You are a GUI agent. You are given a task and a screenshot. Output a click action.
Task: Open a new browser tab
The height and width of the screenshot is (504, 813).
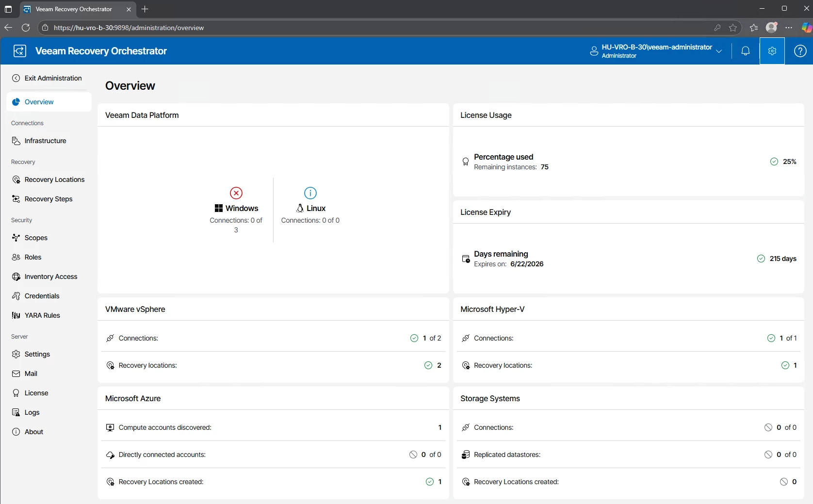pos(145,9)
